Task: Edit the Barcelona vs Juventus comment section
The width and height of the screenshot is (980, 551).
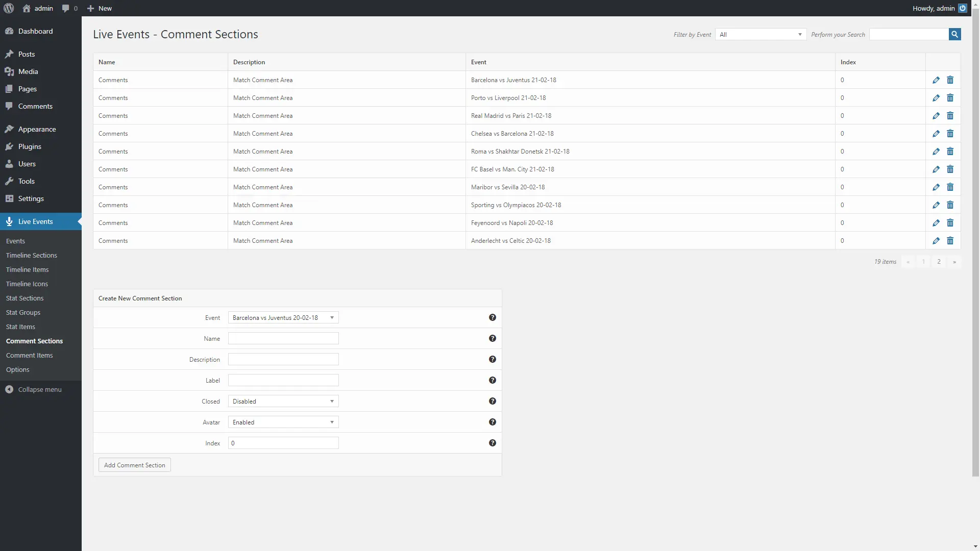Action: pos(936,80)
